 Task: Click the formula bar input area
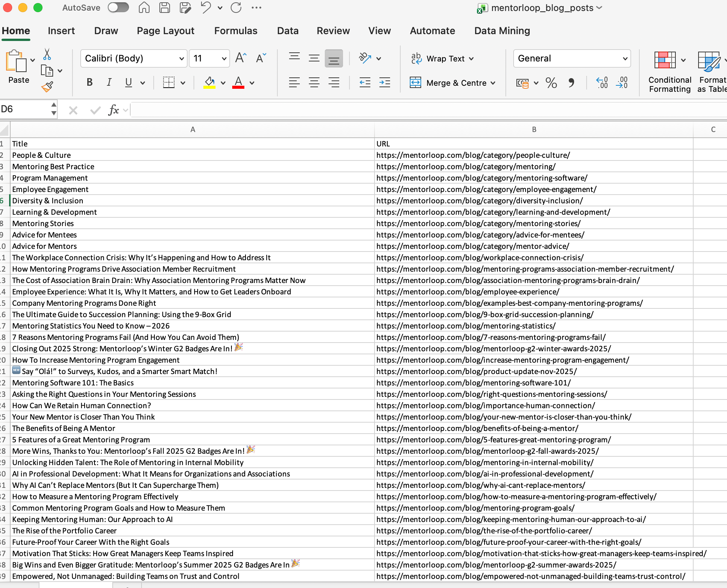click(x=429, y=110)
